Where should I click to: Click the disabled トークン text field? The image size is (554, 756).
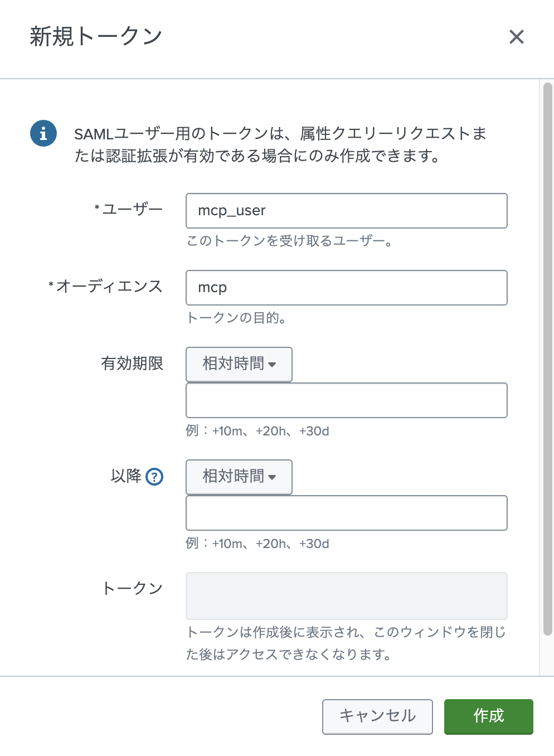(x=346, y=595)
